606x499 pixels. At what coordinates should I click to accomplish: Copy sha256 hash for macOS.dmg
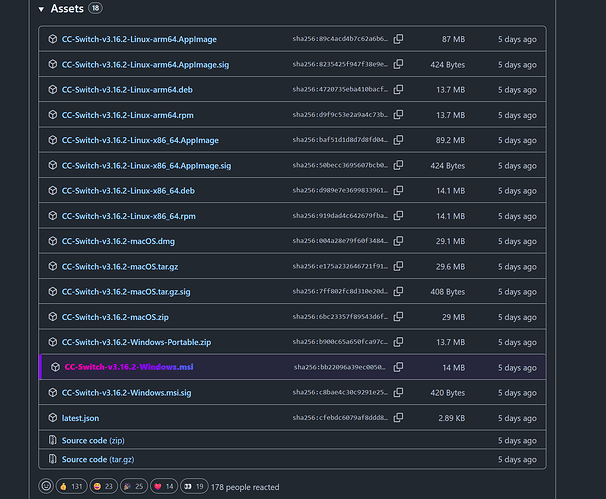(x=398, y=241)
